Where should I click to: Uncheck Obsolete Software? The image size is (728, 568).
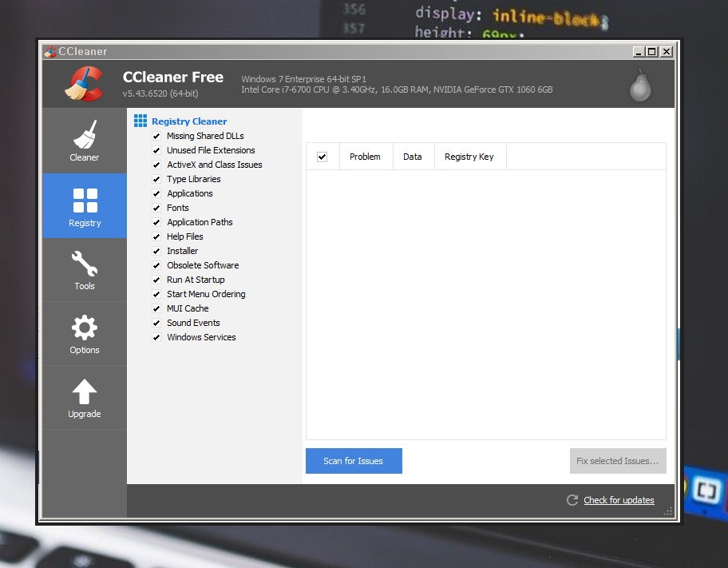click(156, 265)
